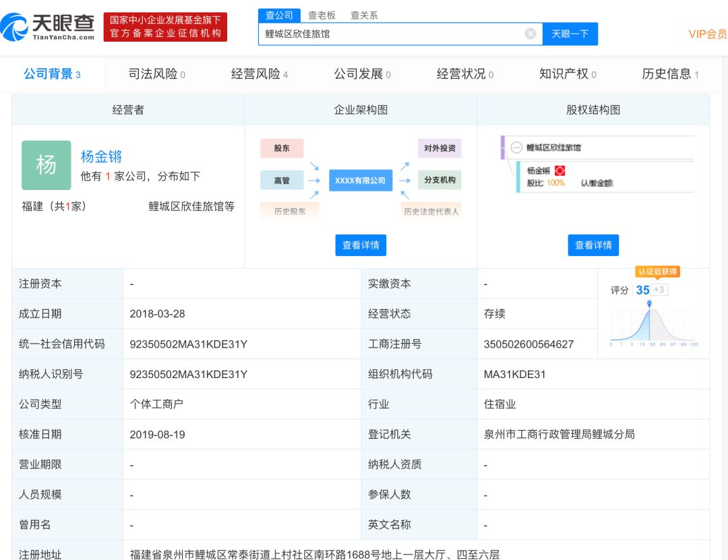Viewport: 728px width, 560px height.
Task: Click the 注册地址 address text
Action: 315,555
